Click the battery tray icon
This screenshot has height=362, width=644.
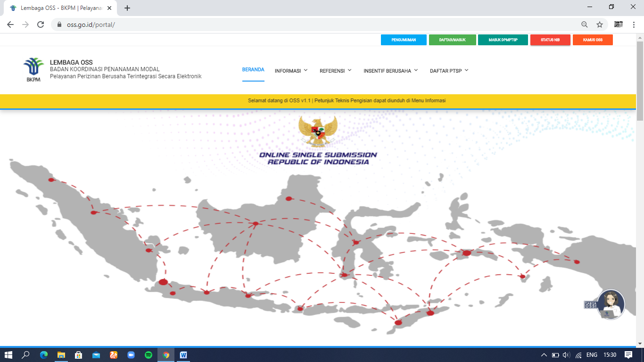coord(555,355)
